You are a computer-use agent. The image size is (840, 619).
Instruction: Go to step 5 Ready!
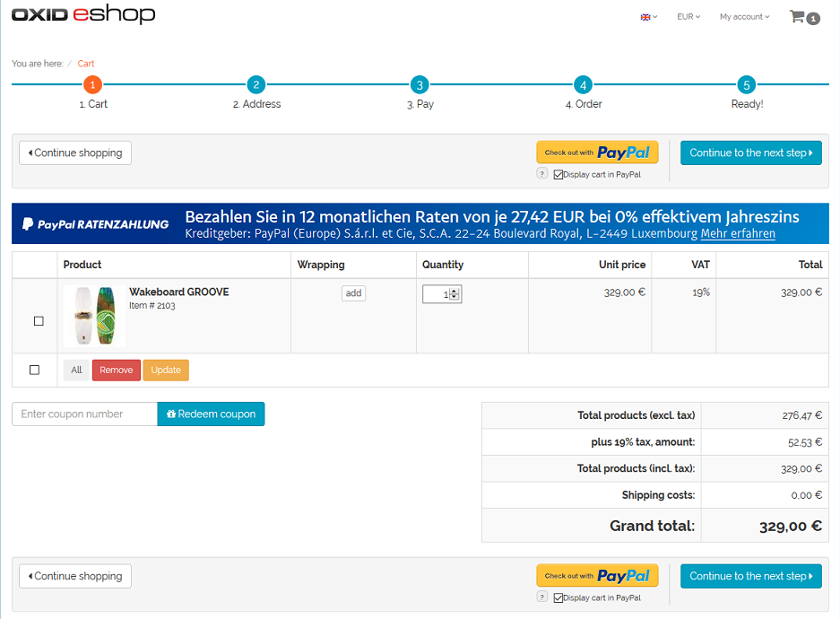coord(747,84)
